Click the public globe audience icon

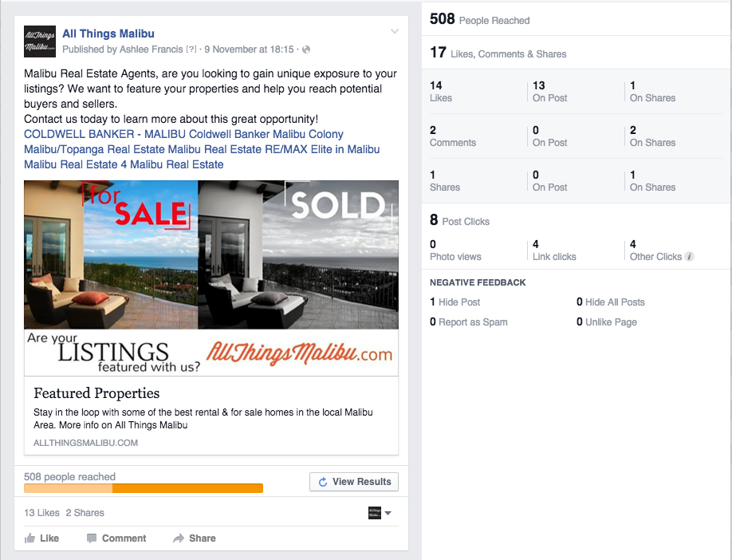[x=307, y=49]
